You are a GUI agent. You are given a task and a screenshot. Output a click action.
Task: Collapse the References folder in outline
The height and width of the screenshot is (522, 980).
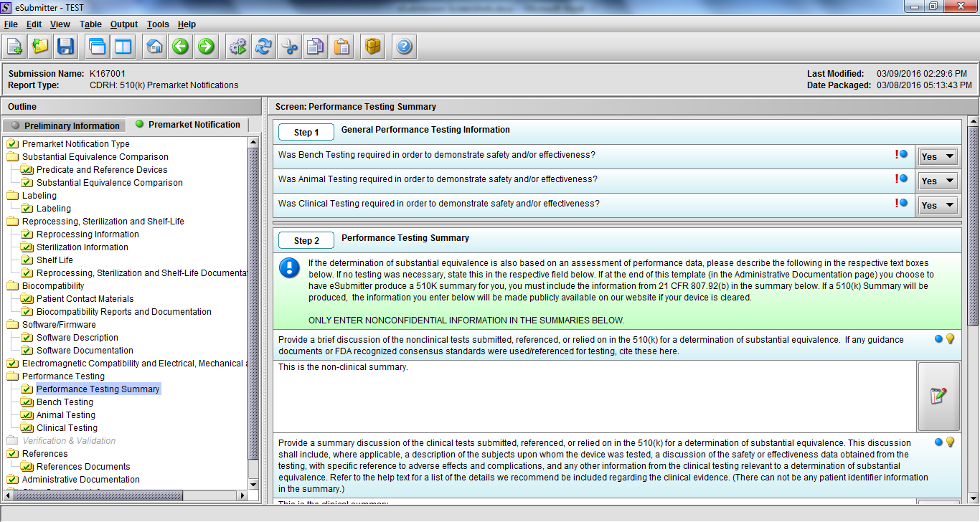(13, 454)
